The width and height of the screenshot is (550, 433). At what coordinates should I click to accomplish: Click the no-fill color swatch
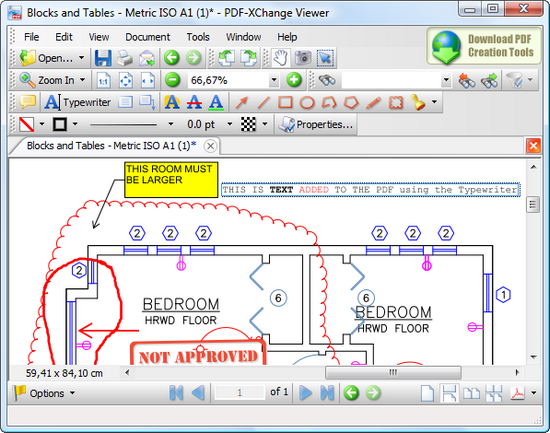pyautogui.click(x=27, y=124)
